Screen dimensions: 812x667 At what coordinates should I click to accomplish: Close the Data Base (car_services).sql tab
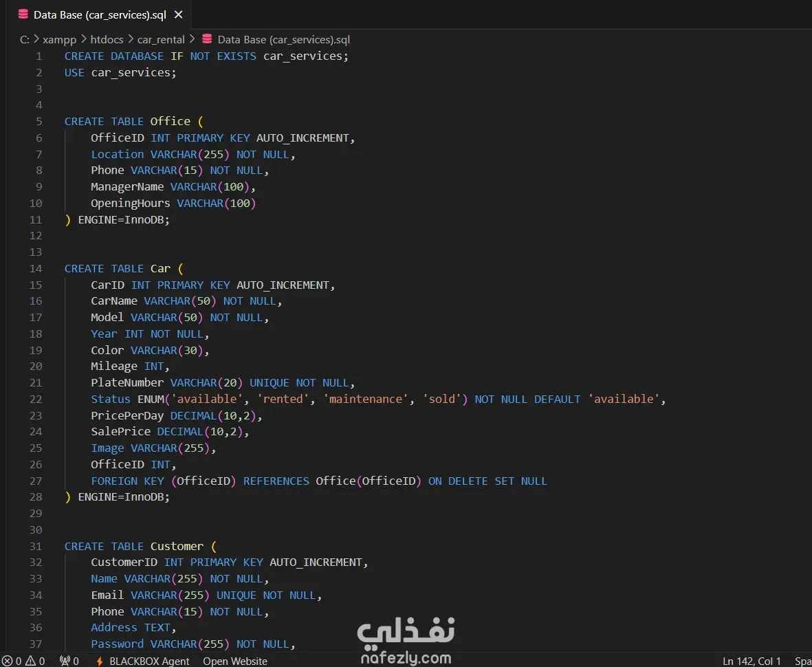click(178, 14)
